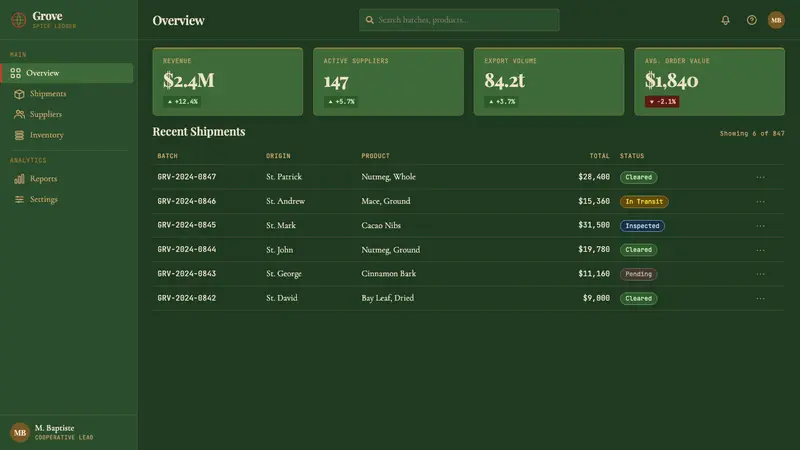
Task: Sort by the TOTAL column header
Action: click(599, 156)
